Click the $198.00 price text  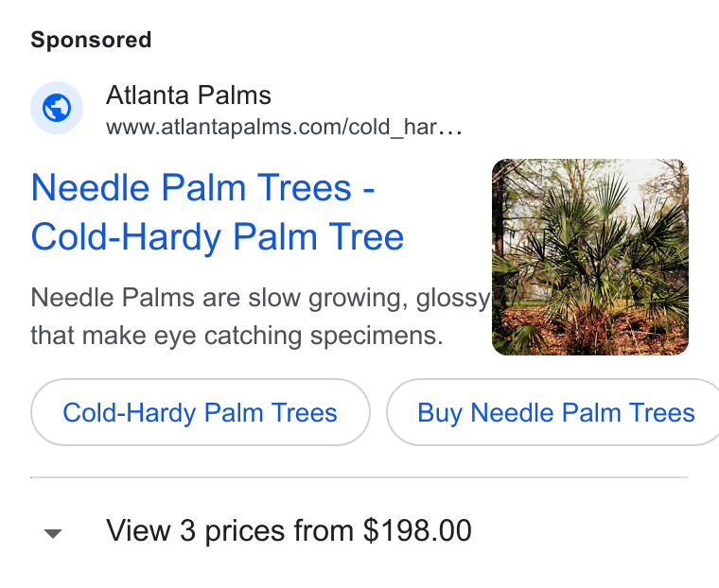click(417, 530)
